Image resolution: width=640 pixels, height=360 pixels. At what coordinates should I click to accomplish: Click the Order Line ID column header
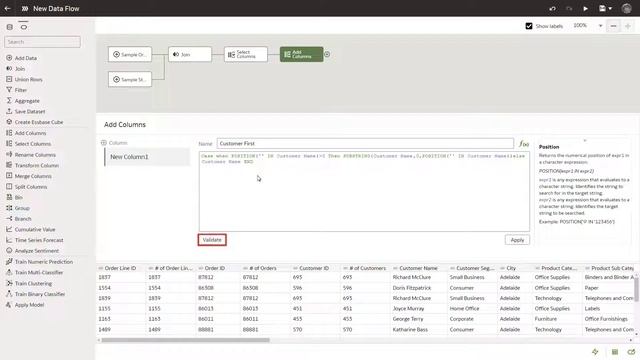tap(120, 268)
